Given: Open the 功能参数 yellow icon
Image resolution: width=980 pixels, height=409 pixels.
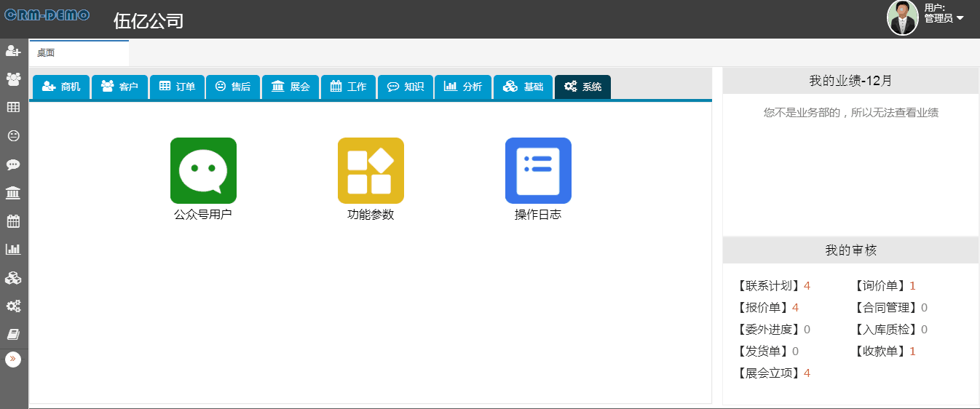Looking at the screenshot, I should click(x=371, y=170).
